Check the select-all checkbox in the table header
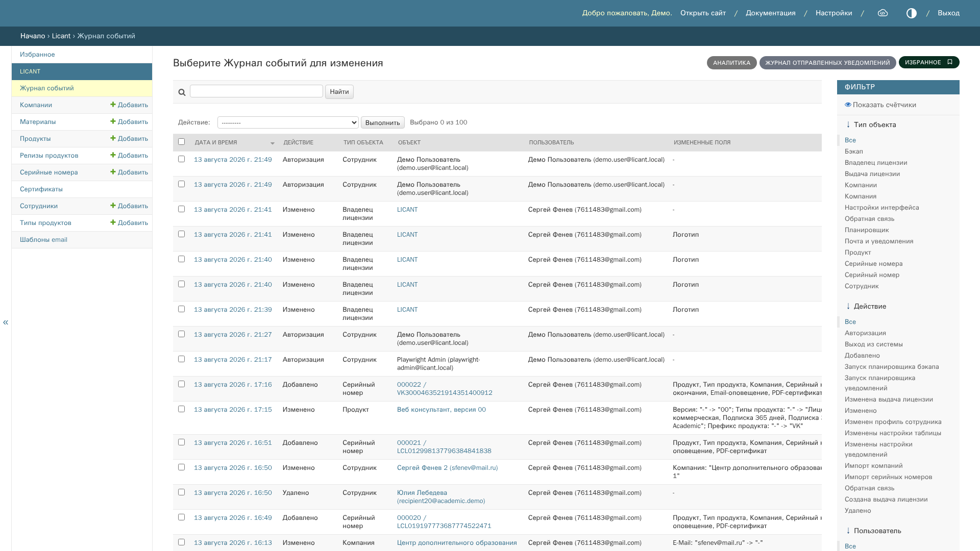980x551 pixels. (181, 142)
